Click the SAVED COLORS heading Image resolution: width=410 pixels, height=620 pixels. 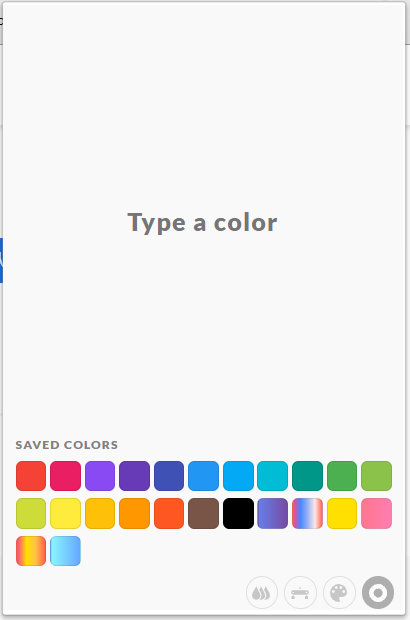pos(66,445)
